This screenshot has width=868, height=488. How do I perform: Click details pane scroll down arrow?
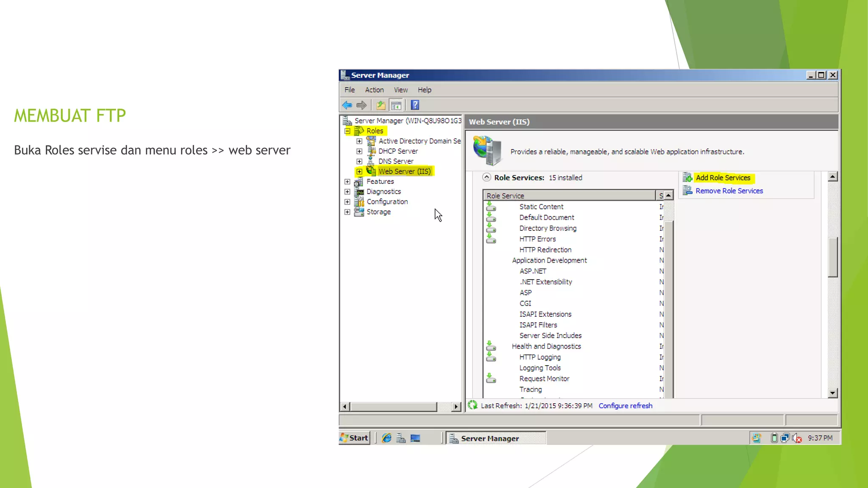click(833, 393)
